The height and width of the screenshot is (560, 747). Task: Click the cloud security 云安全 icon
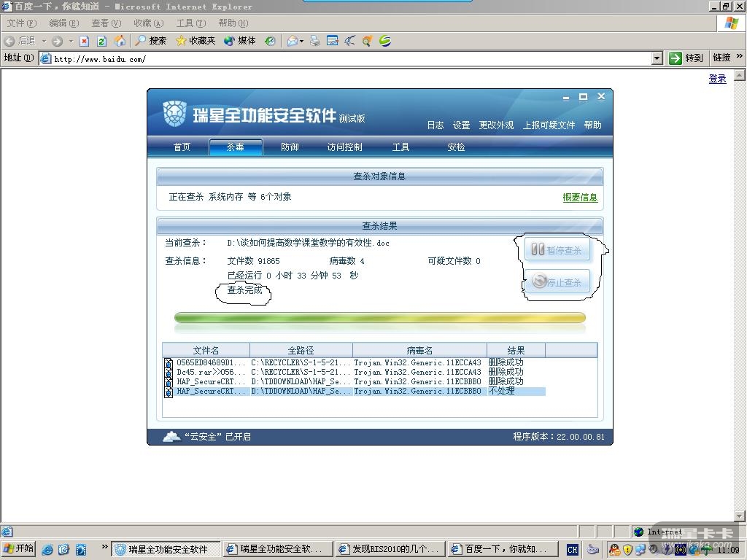click(171, 436)
